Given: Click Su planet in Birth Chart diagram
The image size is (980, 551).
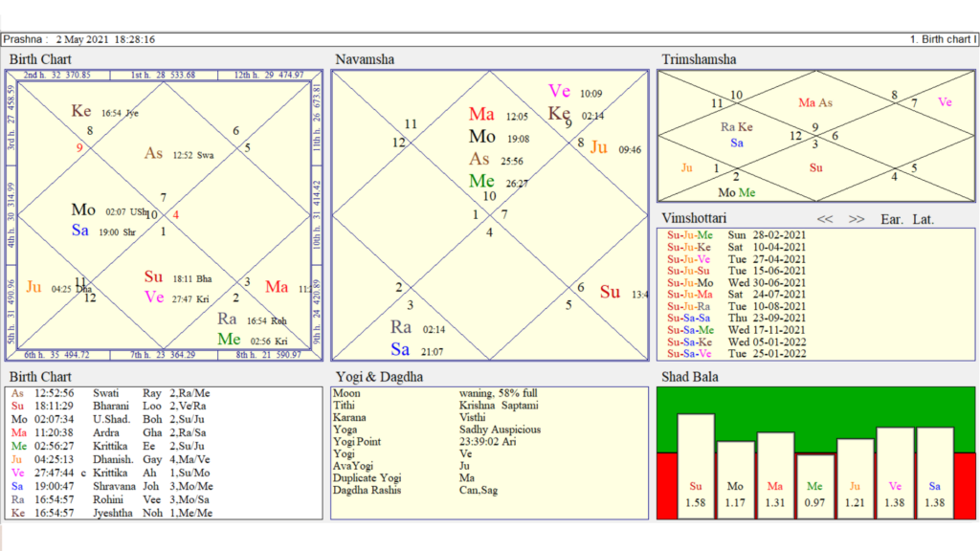Looking at the screenshot, I should 154,276.
